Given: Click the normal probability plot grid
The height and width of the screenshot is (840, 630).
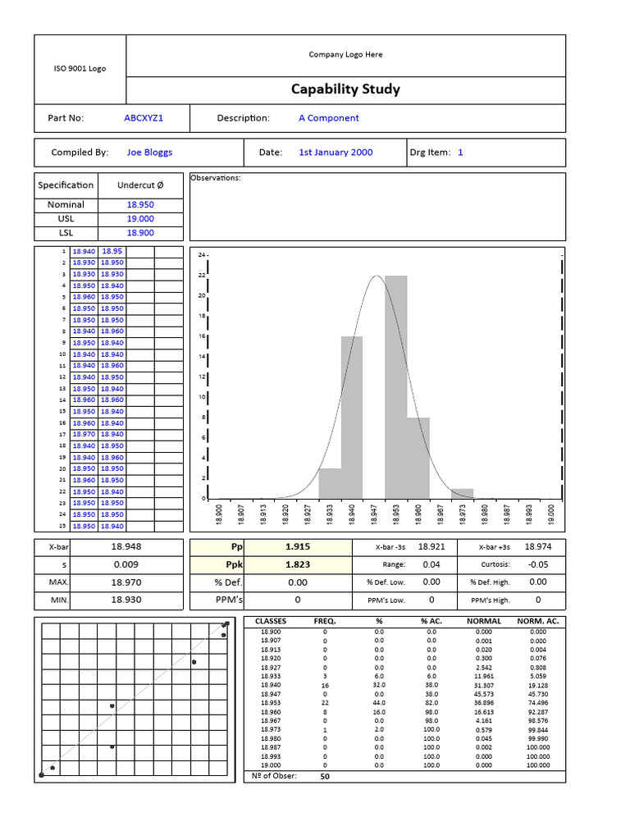Looking at the screenshot, I should pos(135,699).
